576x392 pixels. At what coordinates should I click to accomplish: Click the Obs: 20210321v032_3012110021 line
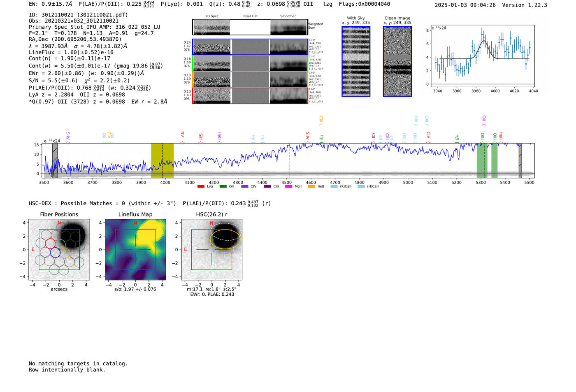[74, 21]
